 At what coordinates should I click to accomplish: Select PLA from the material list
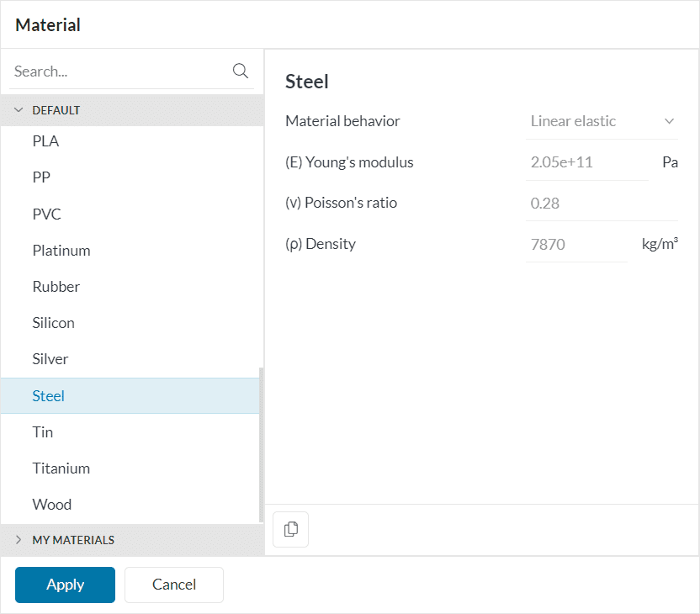click(x=46, y=141)
